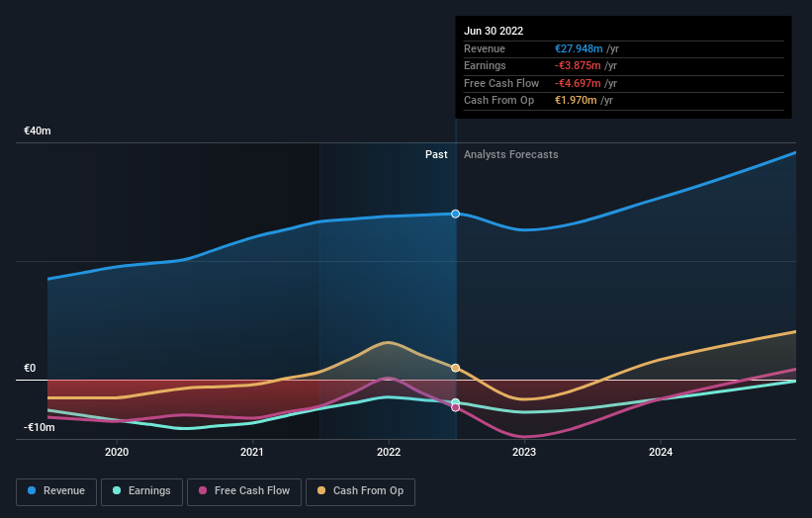Image resolution: width=812 pixels, height=518 pixels.
Task: Click the Earnings row label in tooltip
Action: point(485,65)
